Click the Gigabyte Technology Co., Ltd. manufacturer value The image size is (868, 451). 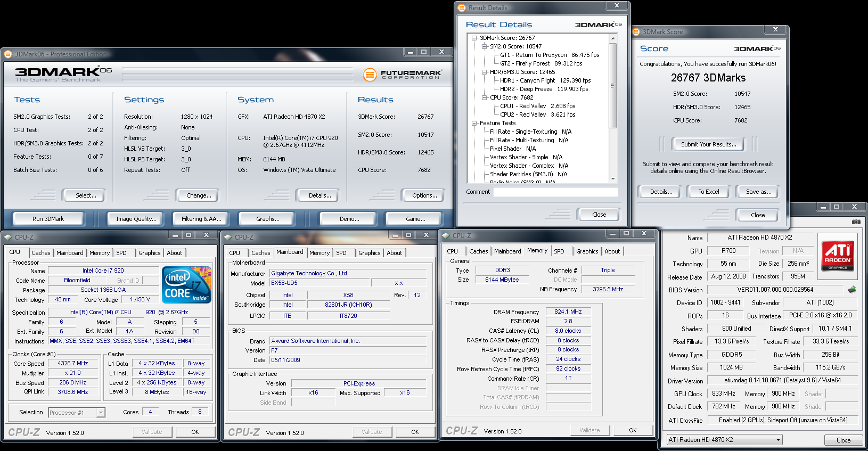348,273
